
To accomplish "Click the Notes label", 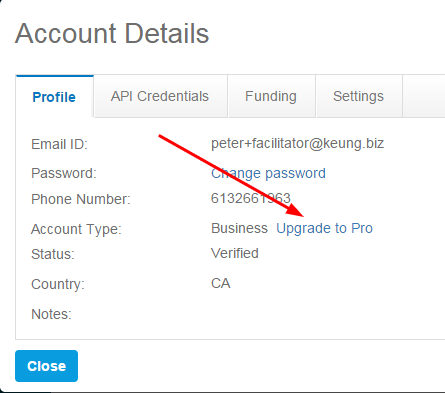I will (51, 314).
